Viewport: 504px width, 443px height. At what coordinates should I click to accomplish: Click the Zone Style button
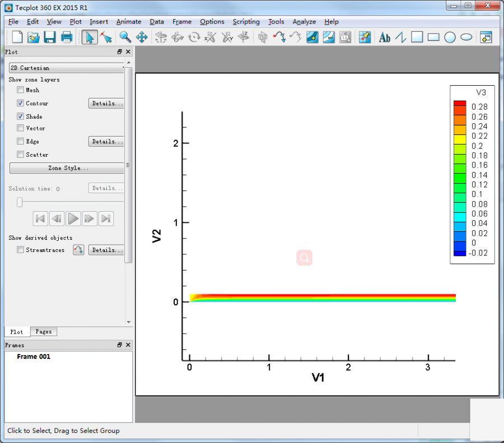coord(67,168)
